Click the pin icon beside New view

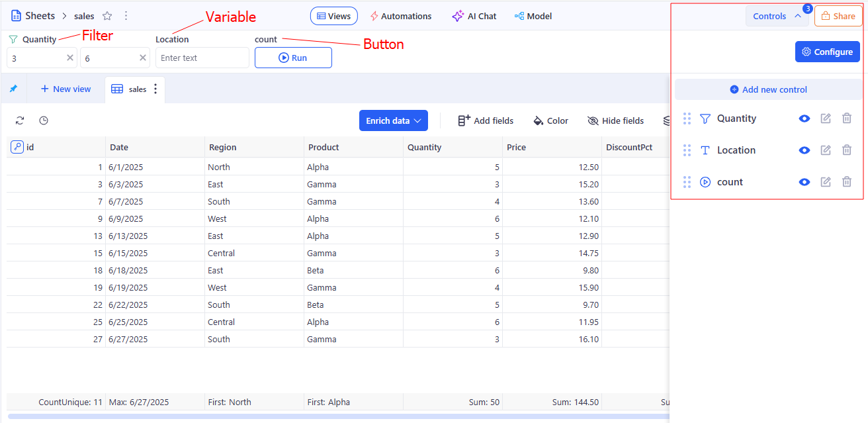point(13,89)
